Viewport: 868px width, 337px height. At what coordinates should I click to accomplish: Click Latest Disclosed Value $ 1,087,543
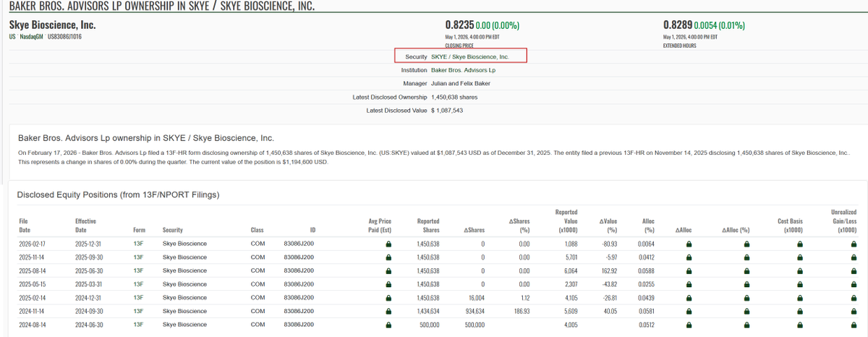(446, 111)
